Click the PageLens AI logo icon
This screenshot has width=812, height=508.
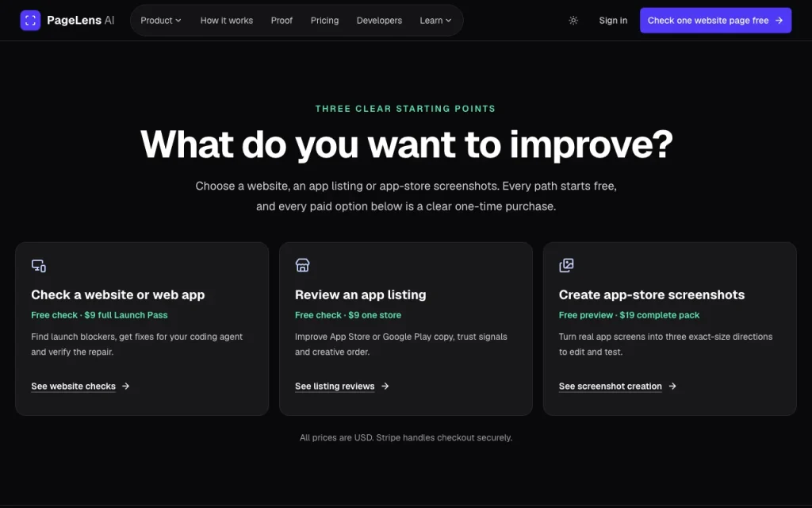pyautogui.click(x=30, y=20)
